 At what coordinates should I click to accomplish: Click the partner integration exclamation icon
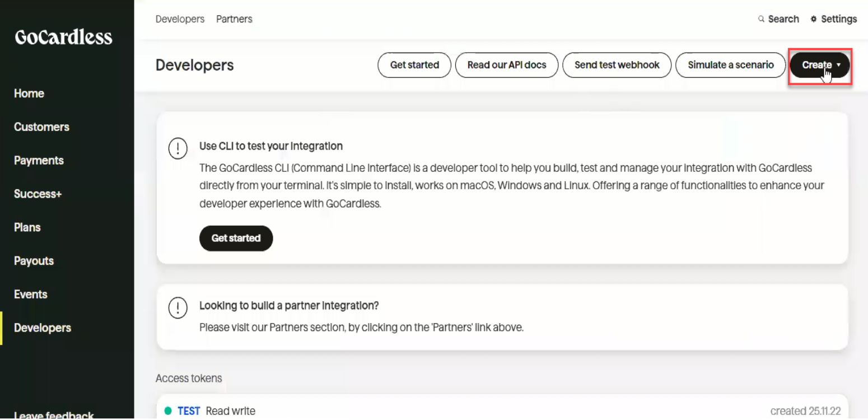178,309
